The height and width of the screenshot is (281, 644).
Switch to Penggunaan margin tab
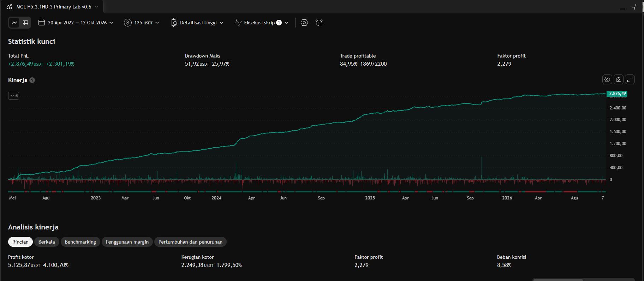coord(127,242)
